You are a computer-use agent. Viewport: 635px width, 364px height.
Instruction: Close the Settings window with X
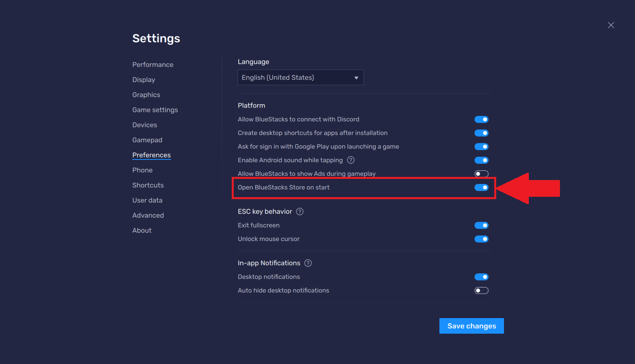point(611,25)
